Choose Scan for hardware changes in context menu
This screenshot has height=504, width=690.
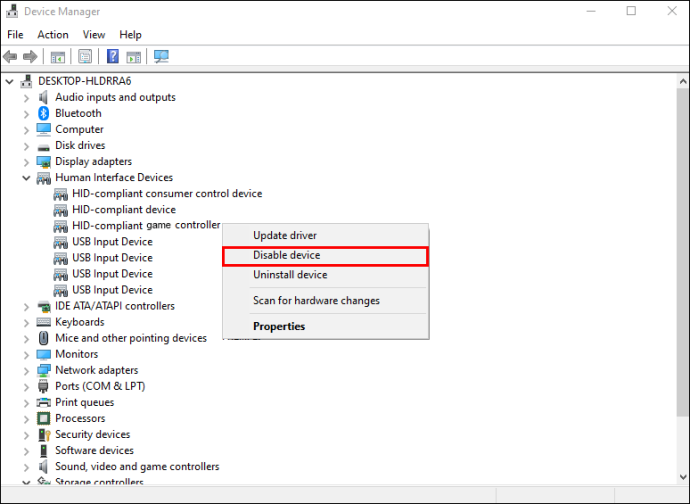tap(326, 301)
